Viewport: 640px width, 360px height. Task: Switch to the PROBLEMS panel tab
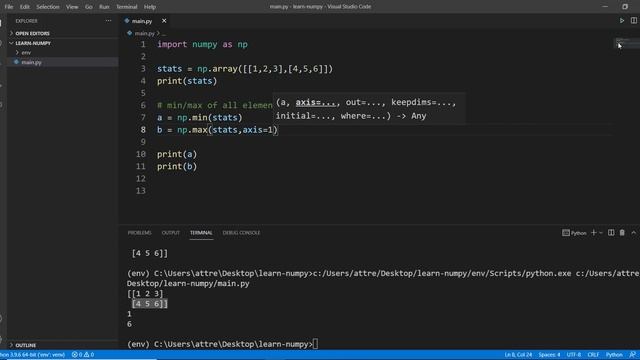coord(140,233)
